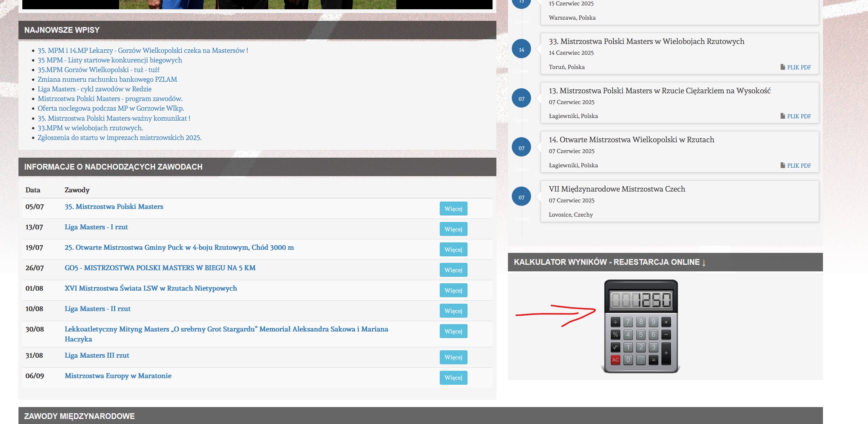
Task: Open Zgłoszenia do startu w imprezach mistrzowskich 2025
Action: (x=119, y=138)
